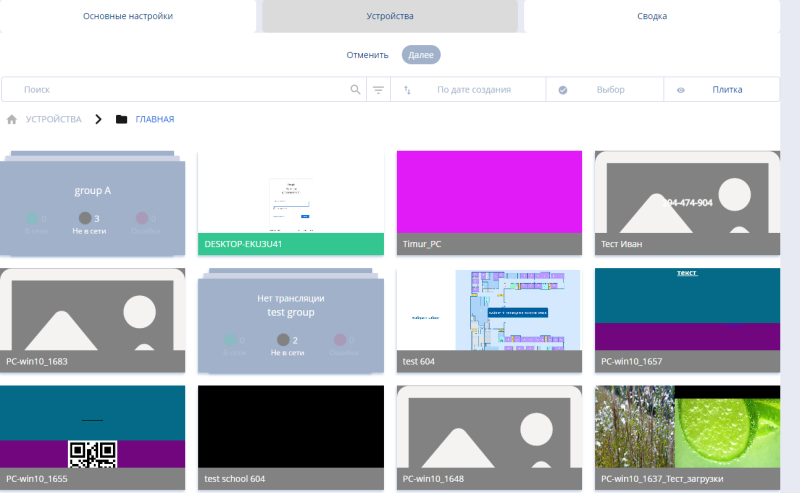The width and height of the screenshot is (800, 493).
Task: Click the home icon in breadcrumb
Action: tap(12, 119)
